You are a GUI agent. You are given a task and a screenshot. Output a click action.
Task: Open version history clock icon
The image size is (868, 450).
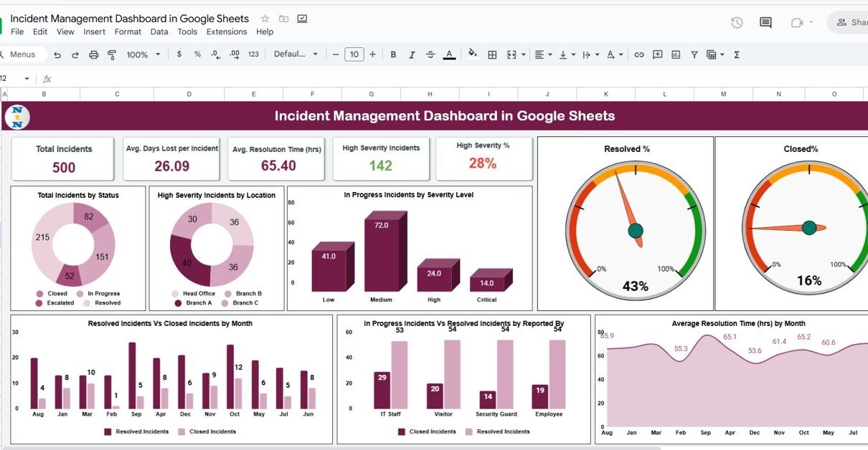(737, 23)
